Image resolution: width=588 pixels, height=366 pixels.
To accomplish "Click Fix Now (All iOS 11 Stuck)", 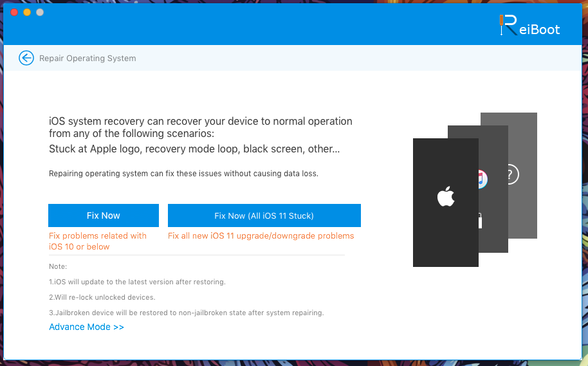I will pyautogui.click(x=264, y=215).
